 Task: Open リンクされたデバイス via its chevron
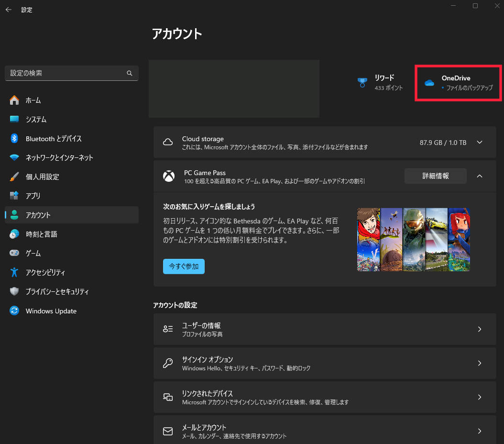pyautogui.click(x=480, y=397)
